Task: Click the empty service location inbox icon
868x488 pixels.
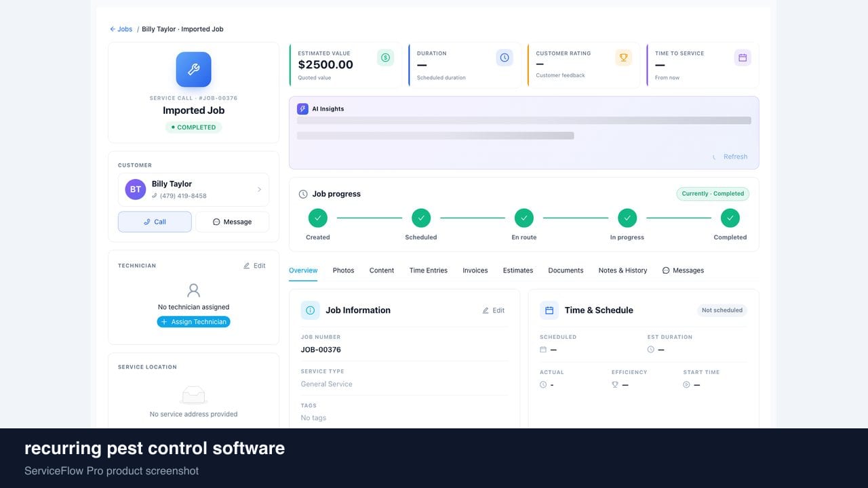Action: 193,394
